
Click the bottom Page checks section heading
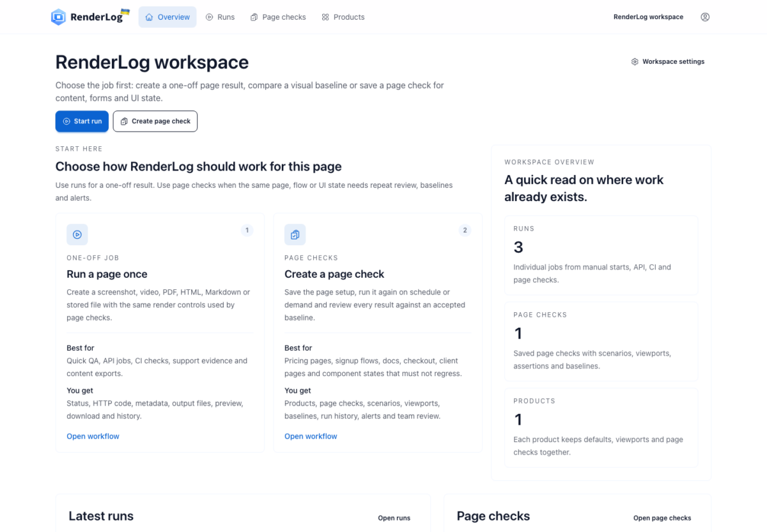coord(493,516)
